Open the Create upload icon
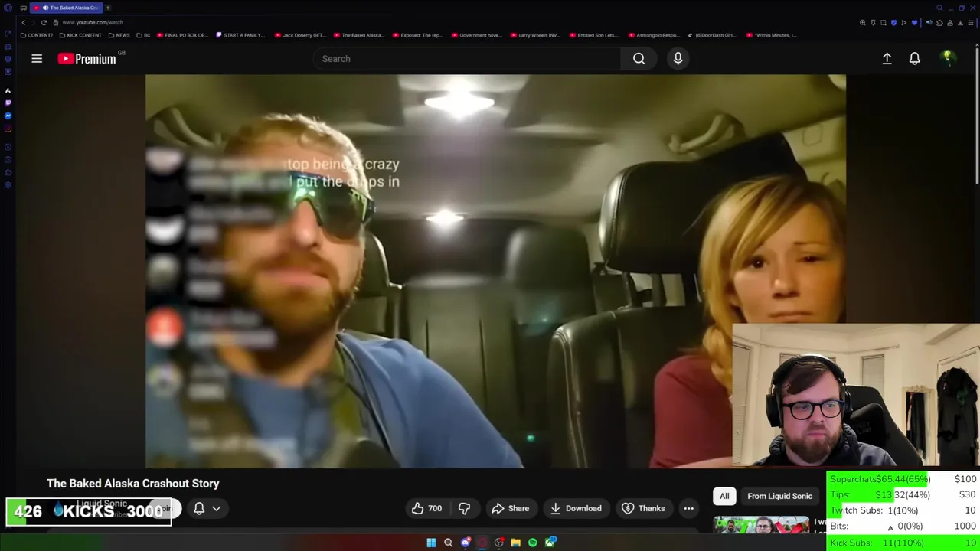Viewport: 980px width, 551px height. (887, 58)
